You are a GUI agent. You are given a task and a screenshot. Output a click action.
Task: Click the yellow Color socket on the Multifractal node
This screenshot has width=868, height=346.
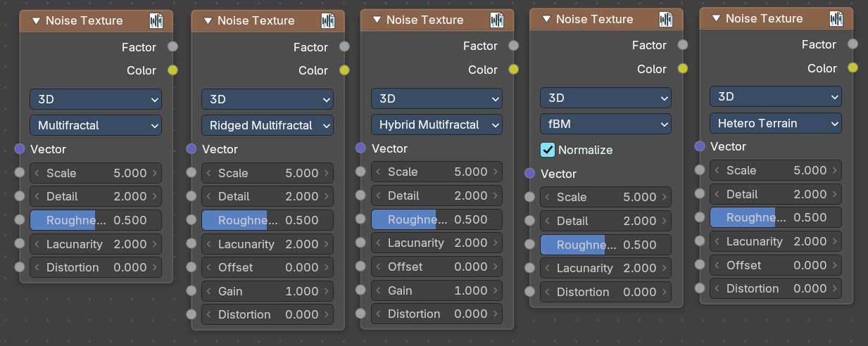pos(172,70)
